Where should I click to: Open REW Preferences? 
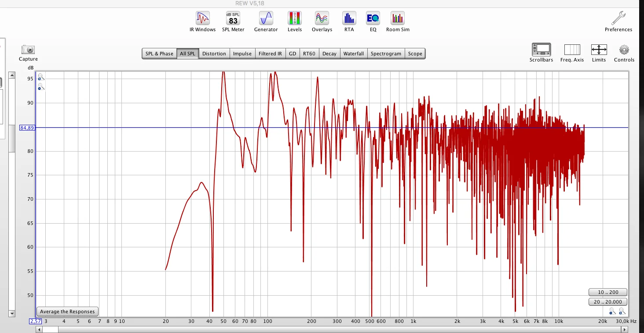(618, 22)
